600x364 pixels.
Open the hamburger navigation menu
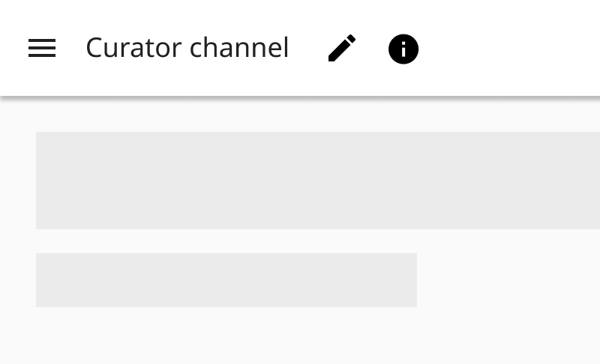42,49
